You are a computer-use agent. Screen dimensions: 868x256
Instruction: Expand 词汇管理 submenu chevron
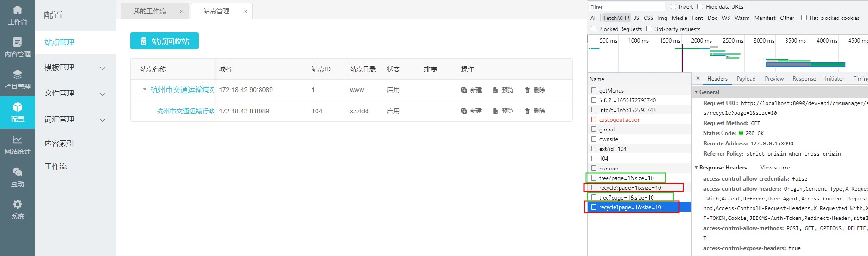[x=102, y=120]
